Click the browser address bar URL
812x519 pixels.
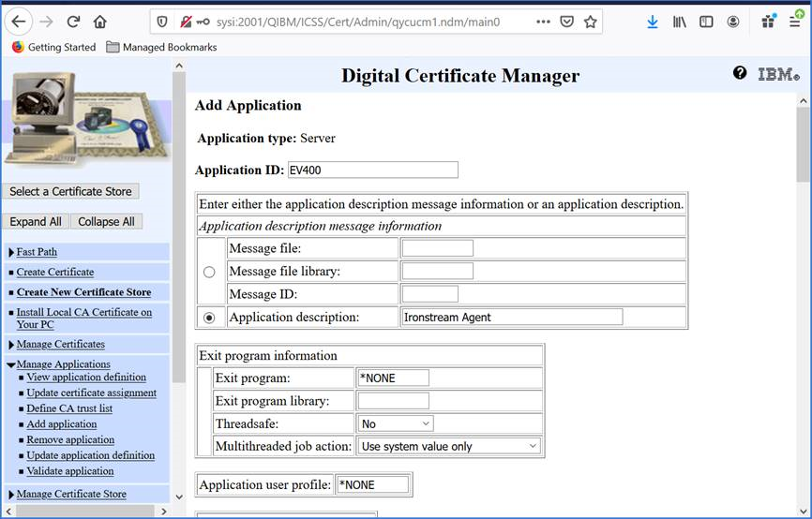[358, 22]
